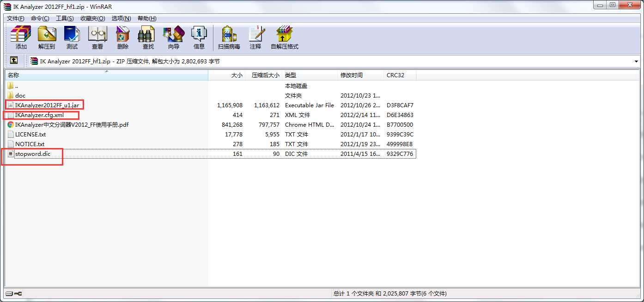Image resolution: width=644 pixels, height=302 pixels.
Task: Click the LICENSE.txt file icon
Action: click(x=11, y=135)
